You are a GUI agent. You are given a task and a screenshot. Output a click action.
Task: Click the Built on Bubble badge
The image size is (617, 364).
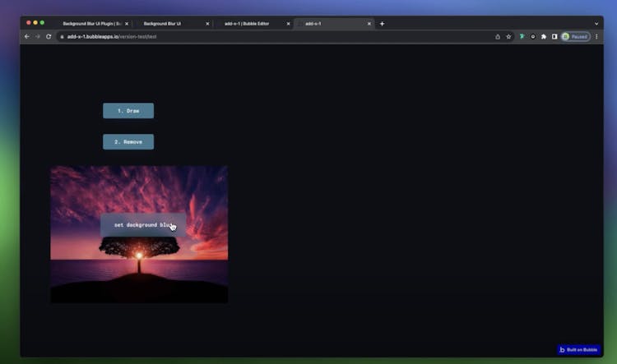(578, 349)
